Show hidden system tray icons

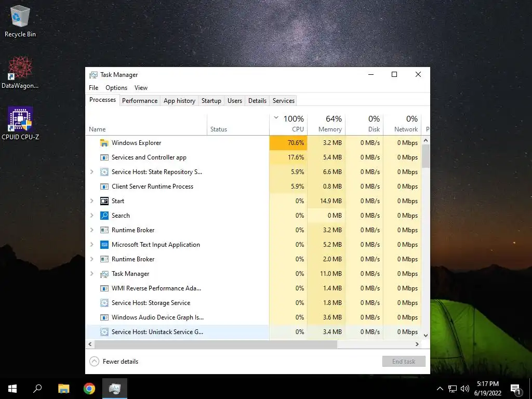tap(440, 389)
